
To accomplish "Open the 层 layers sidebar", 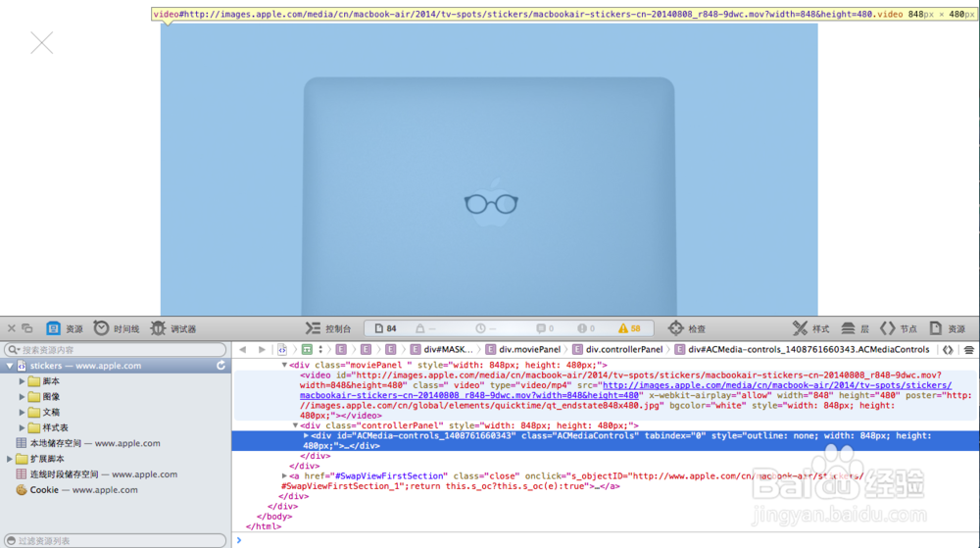I will tap(855, 328).
